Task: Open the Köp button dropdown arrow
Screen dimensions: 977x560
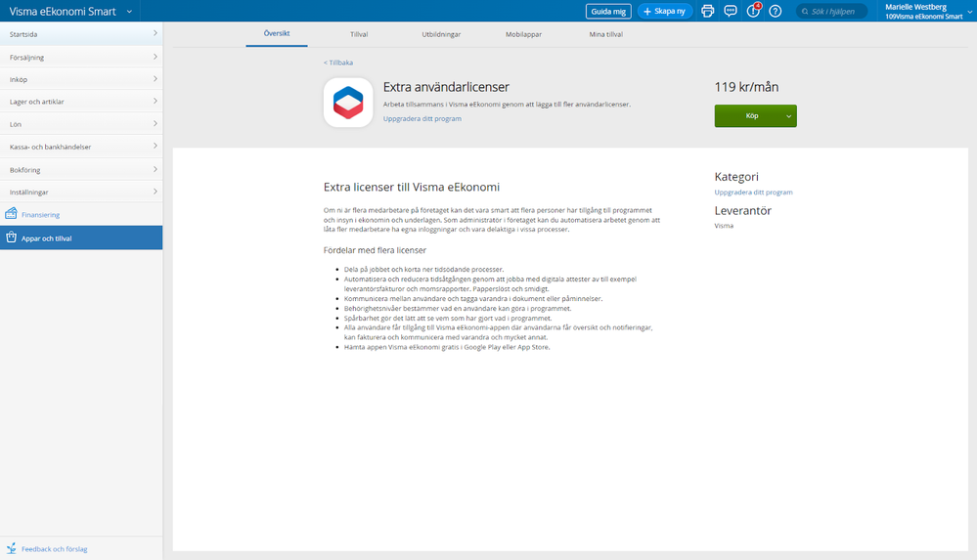Action: click(787, 116)
